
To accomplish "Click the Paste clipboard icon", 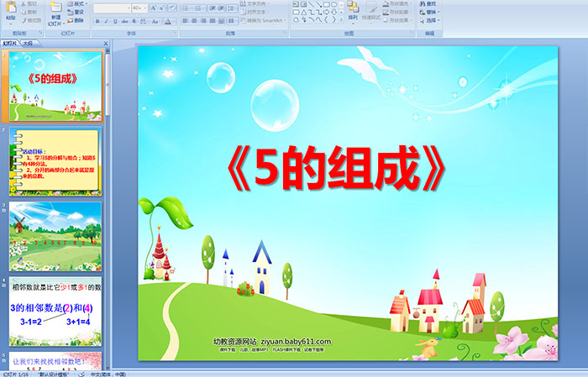I will tap(11, 7).
